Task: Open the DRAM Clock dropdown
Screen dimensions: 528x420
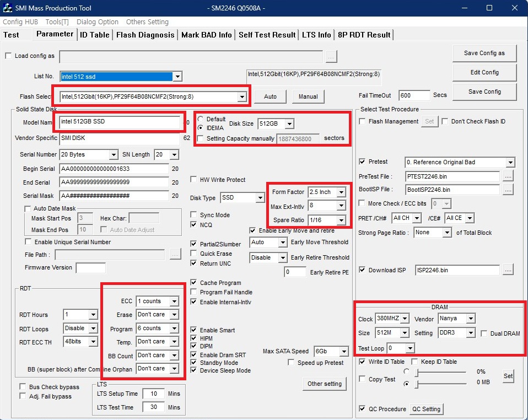Action: (405, 318)
